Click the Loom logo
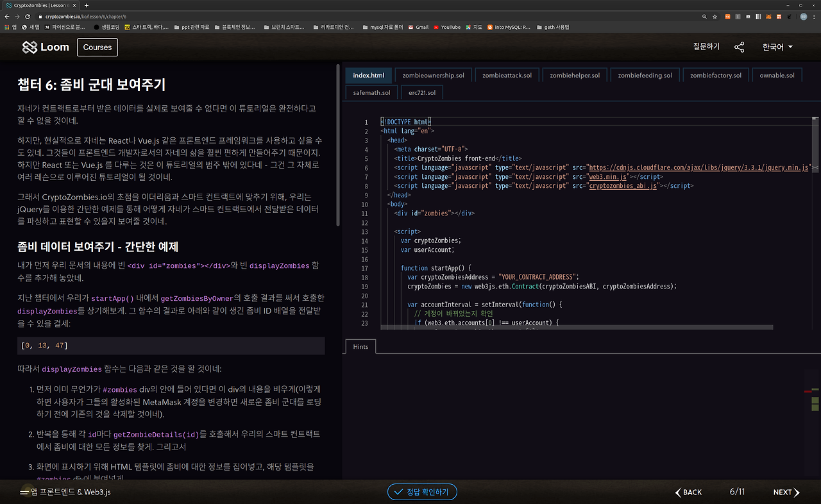The width and height of the screenshot is (821, 504). tap(46, 47)
